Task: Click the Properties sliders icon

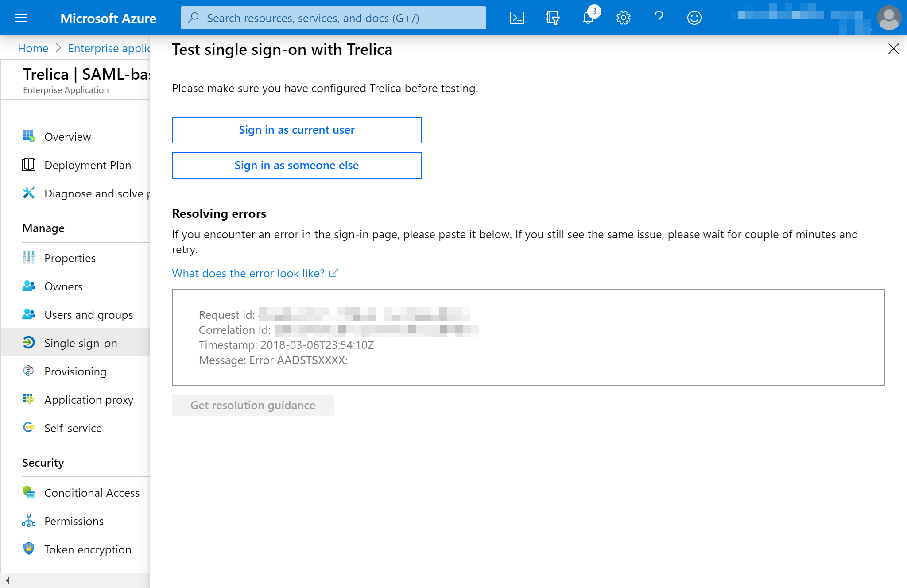Action: tap(29, 258)
